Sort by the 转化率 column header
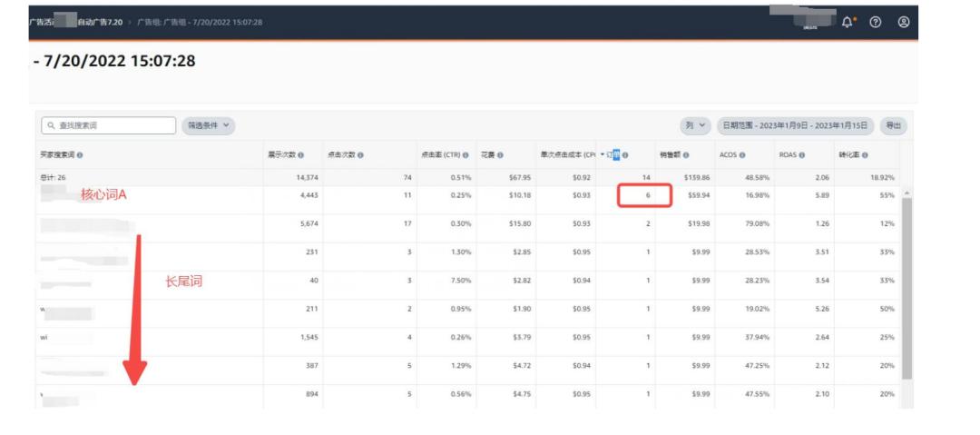This screenshot has width=980, height=435. (x=849, y=155)
